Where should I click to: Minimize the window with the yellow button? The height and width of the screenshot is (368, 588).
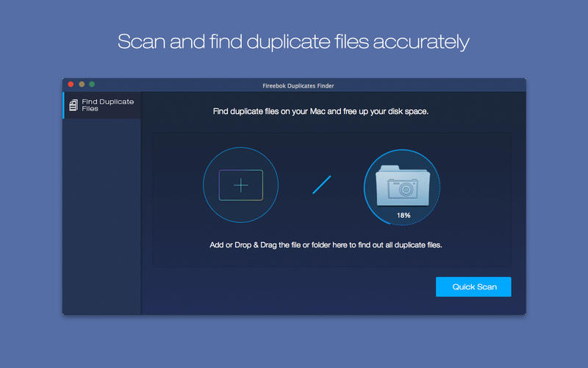82,85
